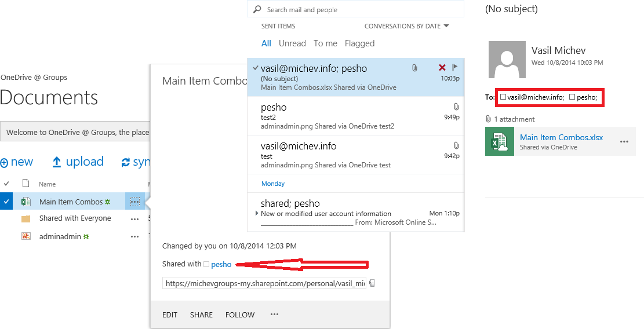The width and height of the screenshot is (644, 329).
Task: Open the Shared with Everyone folder
Action: pyautogui.click(x=75, y=218)
